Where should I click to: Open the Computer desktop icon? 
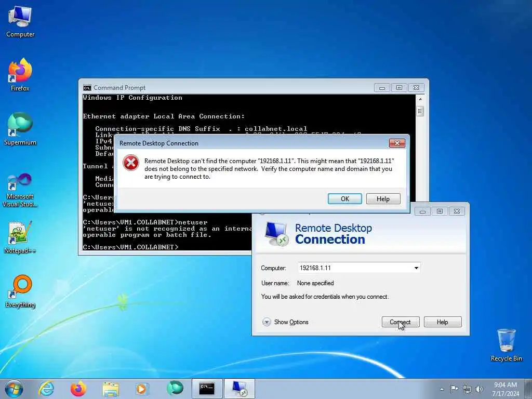pyautogui.click(x=20, y=21)
